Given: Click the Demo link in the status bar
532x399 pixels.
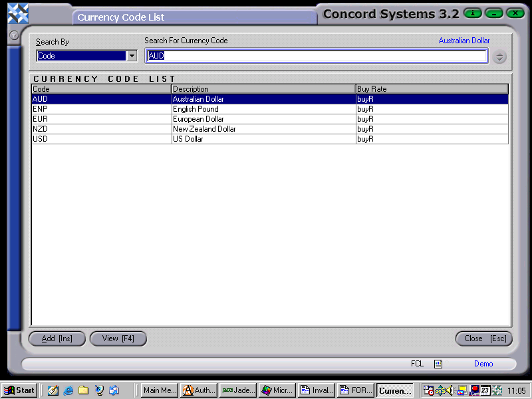Looking at the screenshot, I should point(483,364).
